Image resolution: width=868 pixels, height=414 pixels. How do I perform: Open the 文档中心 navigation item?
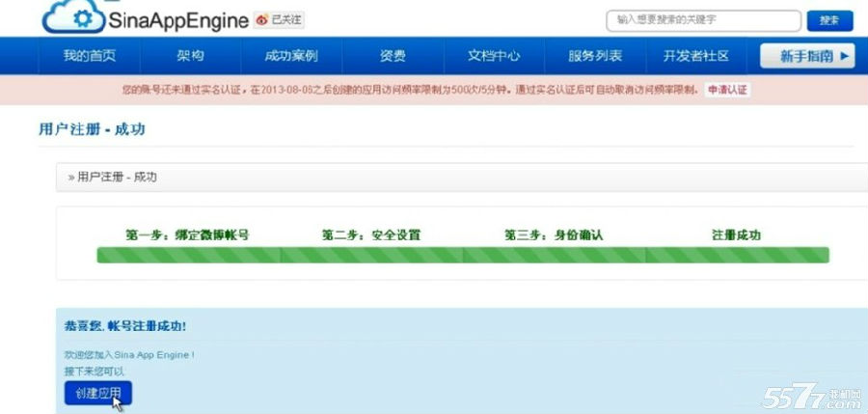(494, 55)
